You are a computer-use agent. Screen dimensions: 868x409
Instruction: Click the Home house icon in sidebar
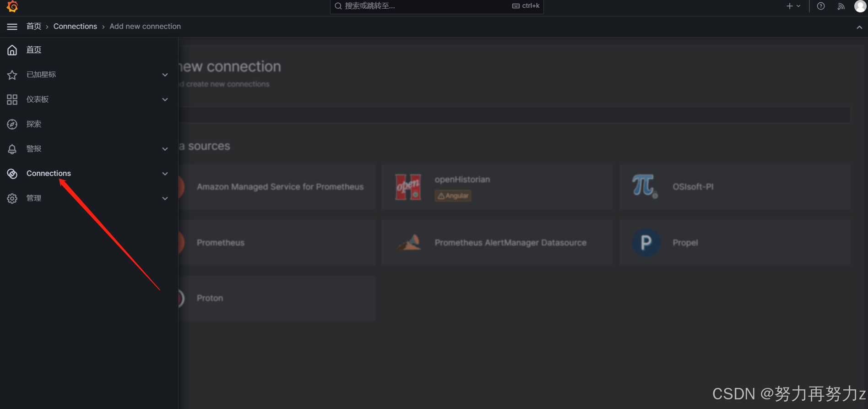pos(12,50)
